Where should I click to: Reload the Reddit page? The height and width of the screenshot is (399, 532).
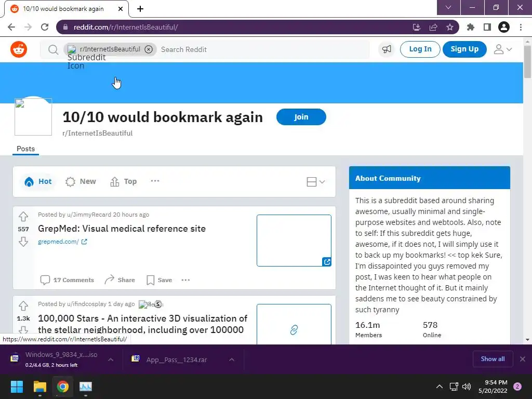[x=45, y=27]
